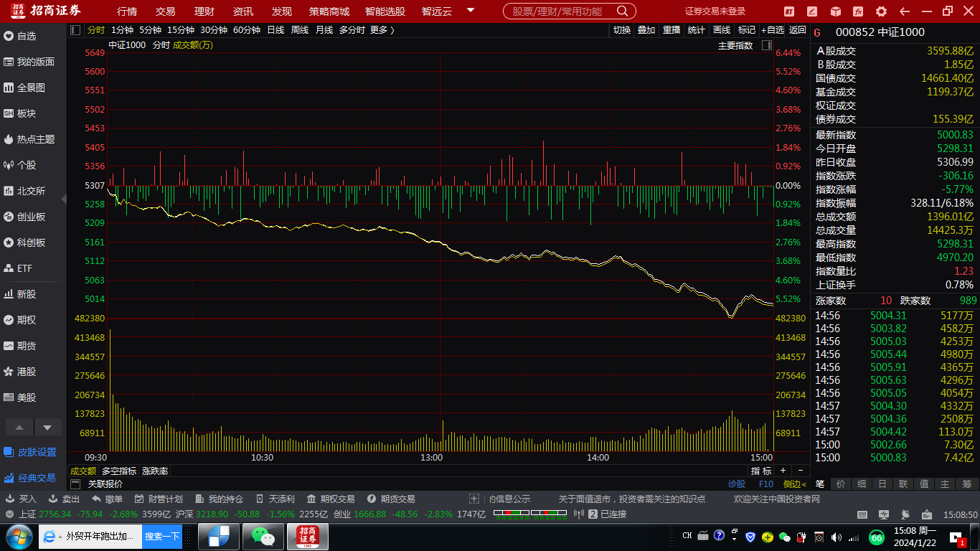Open 北交所 market page

tap(24, 191)
